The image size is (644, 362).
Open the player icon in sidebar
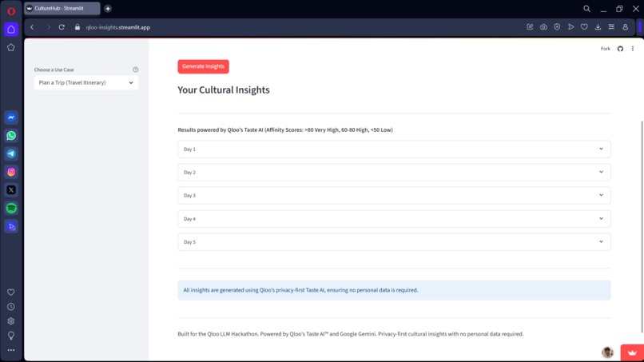(11, 226)
